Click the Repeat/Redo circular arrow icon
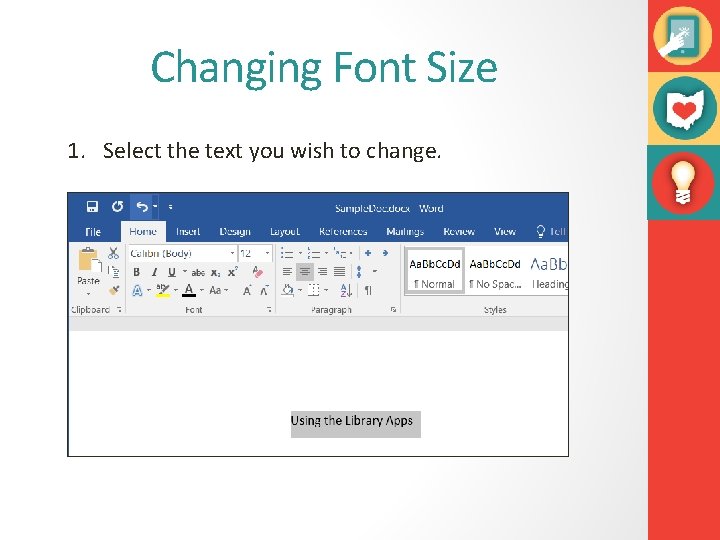Viewport: 720px width, 540px height. (x=118, y=207)
